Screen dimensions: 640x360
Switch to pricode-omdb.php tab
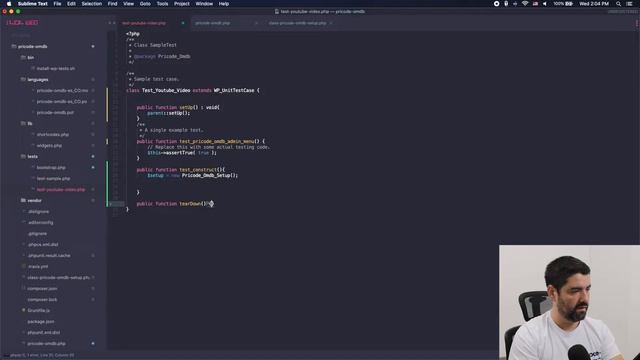(213, 23)
